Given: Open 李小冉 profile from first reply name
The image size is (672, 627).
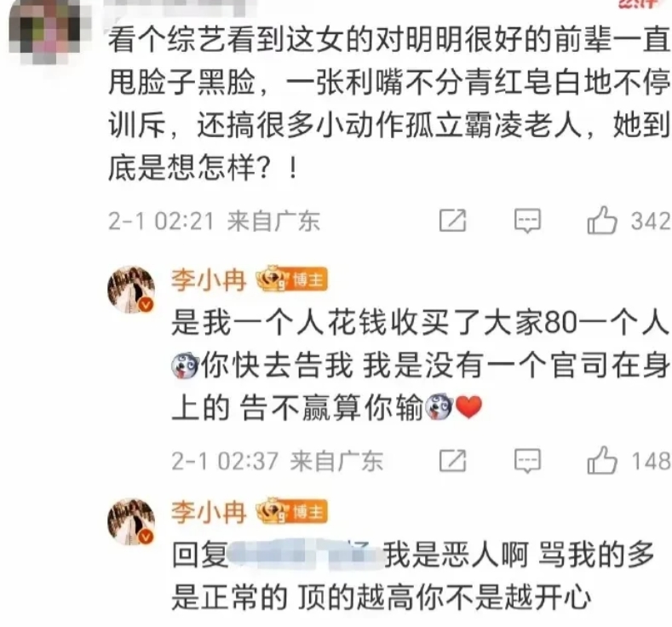Looking at the screenshot, I should 209,280.
